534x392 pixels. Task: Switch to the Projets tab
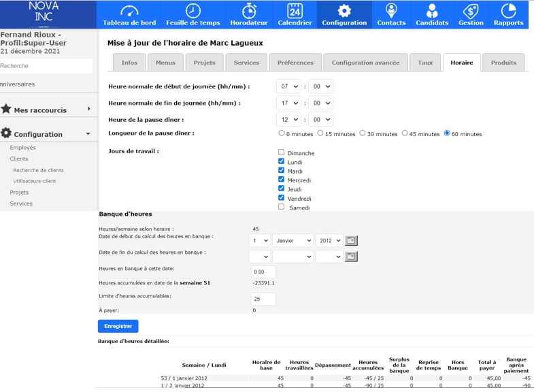[204, 63]
